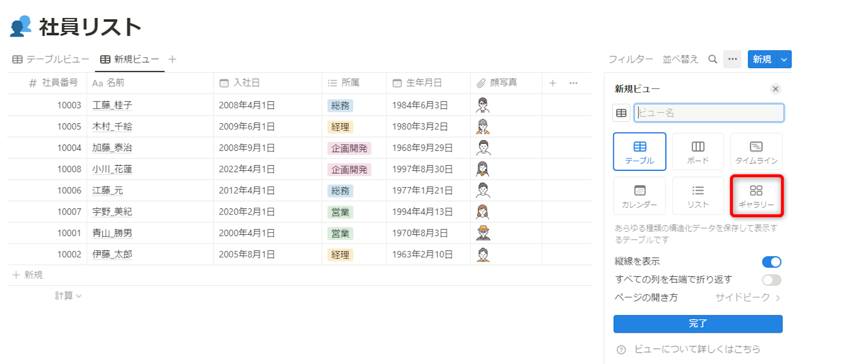Choose the Board (ボード) view type
The width and height of the screenshot is (868, 364).
(698, 152)
